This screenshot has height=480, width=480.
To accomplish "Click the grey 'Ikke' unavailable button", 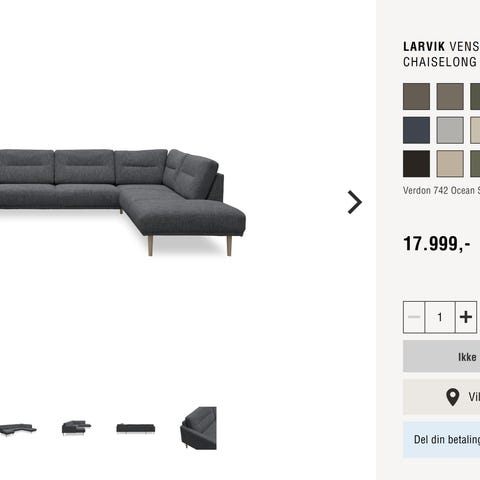I will pyautogui.click(x=441, y=356).
